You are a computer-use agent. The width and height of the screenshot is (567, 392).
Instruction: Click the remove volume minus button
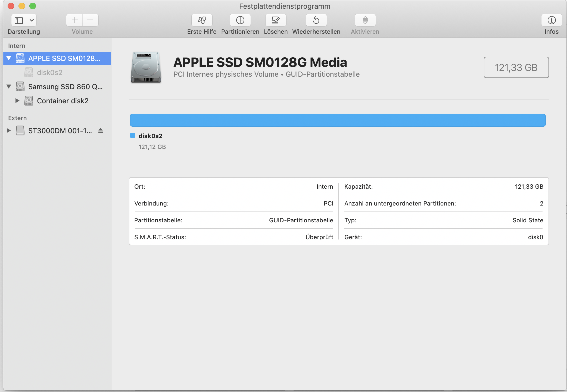[90, 20]
